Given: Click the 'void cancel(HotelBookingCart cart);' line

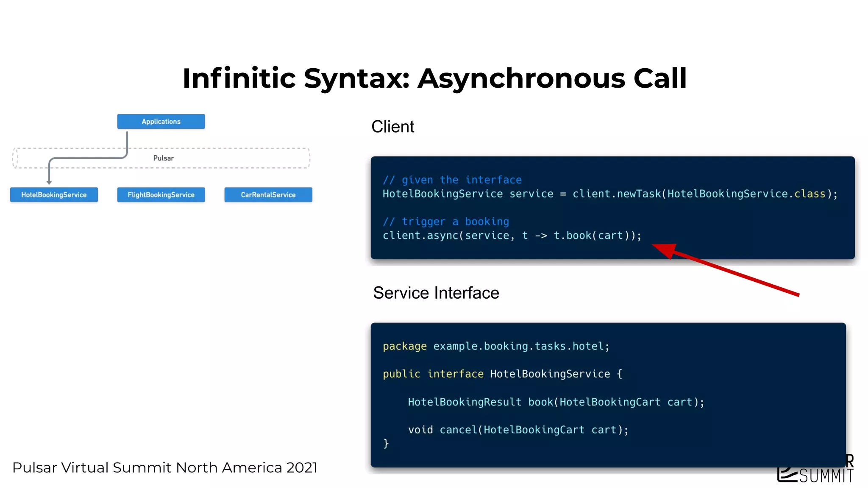Looking at the screenshot, I should pyautogui.click(x=518, y=430).
